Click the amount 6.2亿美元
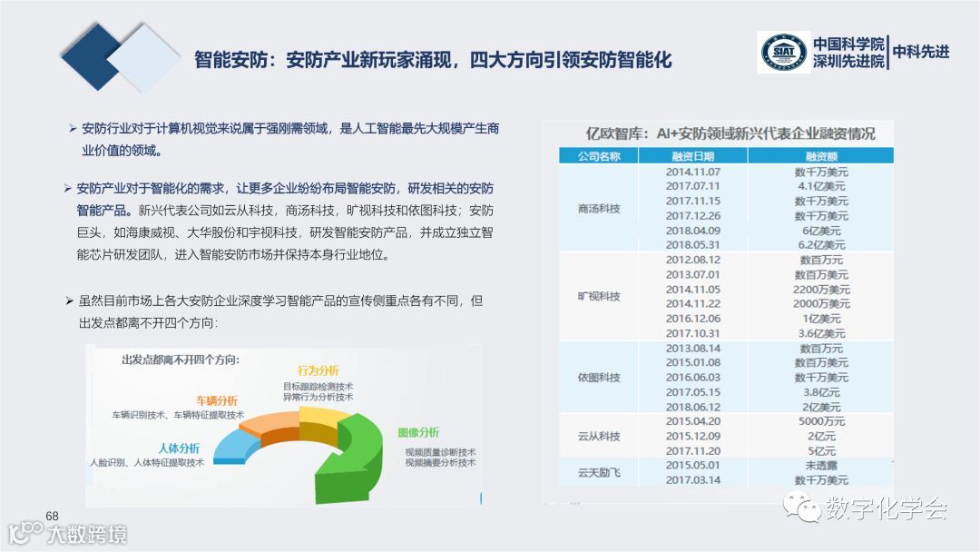This screenshot has height=552, width=980. coord(821,244)
